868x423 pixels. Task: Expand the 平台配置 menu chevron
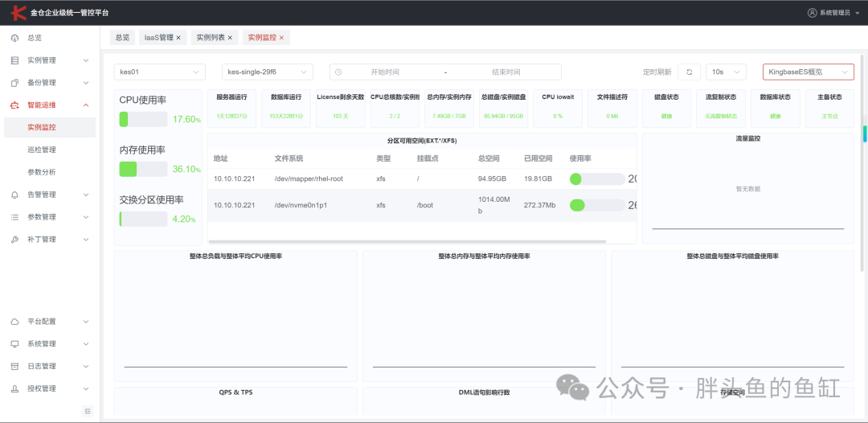[86, 322]
